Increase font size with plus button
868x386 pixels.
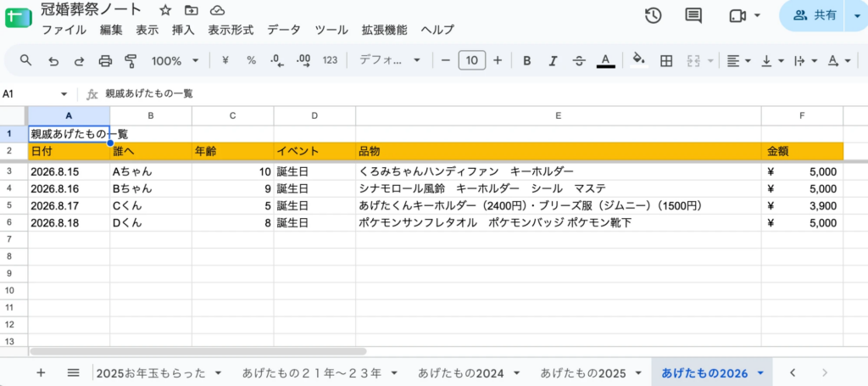(x=497, y=60)
